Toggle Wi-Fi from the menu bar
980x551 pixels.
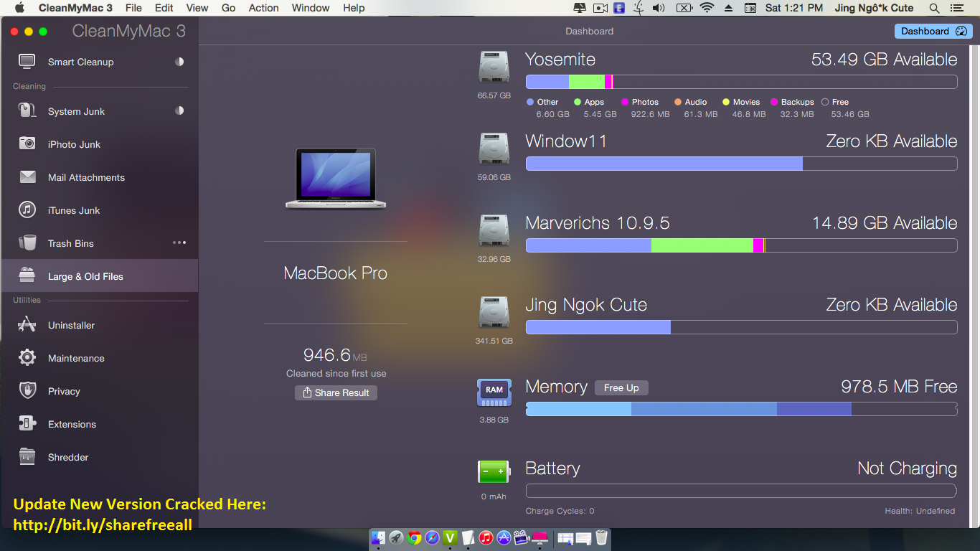click(x=707, y=8)
